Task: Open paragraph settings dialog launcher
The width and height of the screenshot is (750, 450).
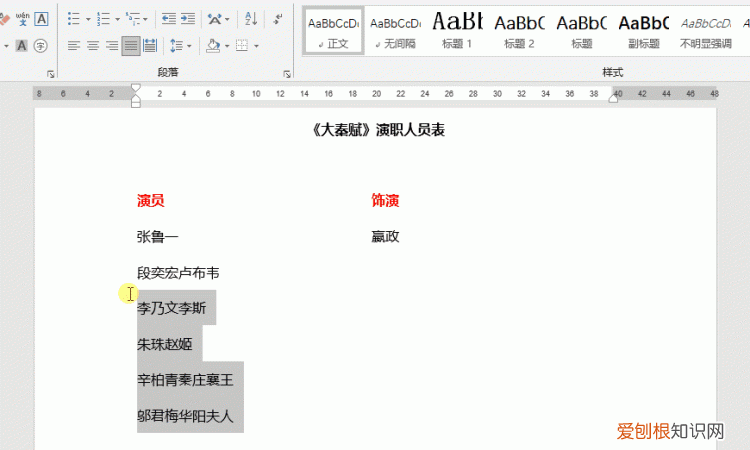Action: click(287, 74)
